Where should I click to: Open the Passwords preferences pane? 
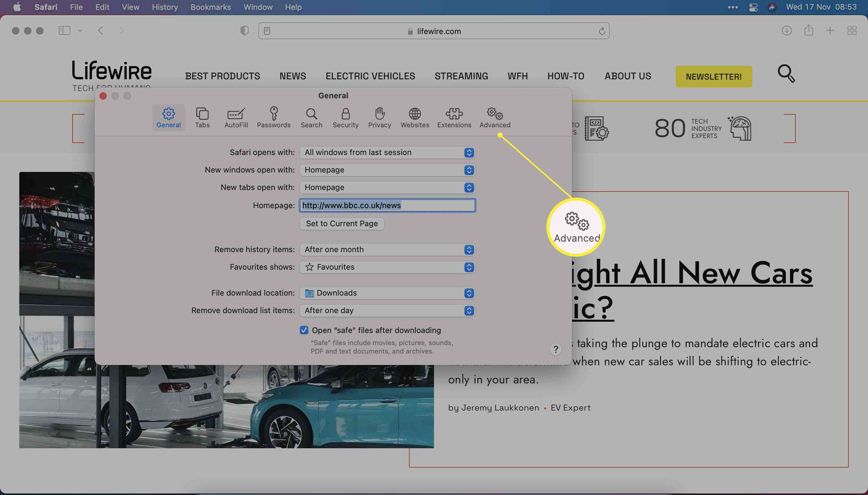coord(274,118)
